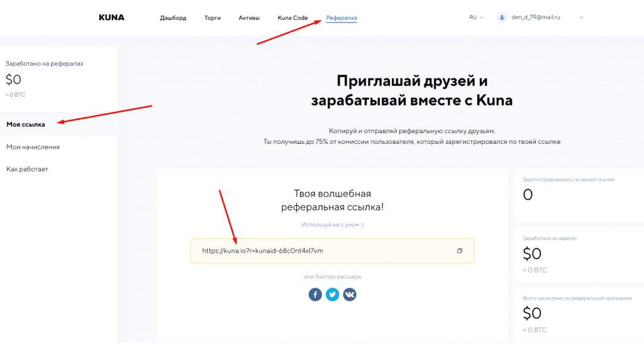
Task: Click the user avatar icon
Action: click(502, 18)
